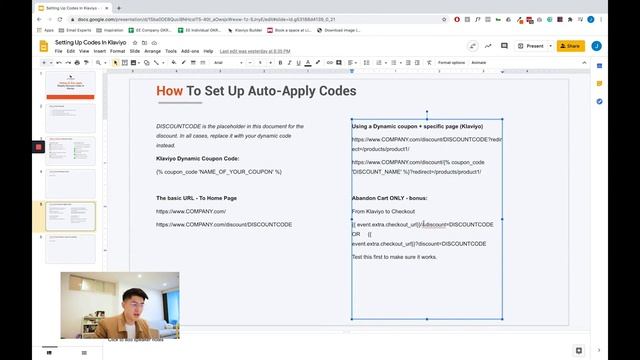The height and width of the screenshot is (360, 640).
Task: Click the Add comment toolbar icon
Action: point(339,62)
